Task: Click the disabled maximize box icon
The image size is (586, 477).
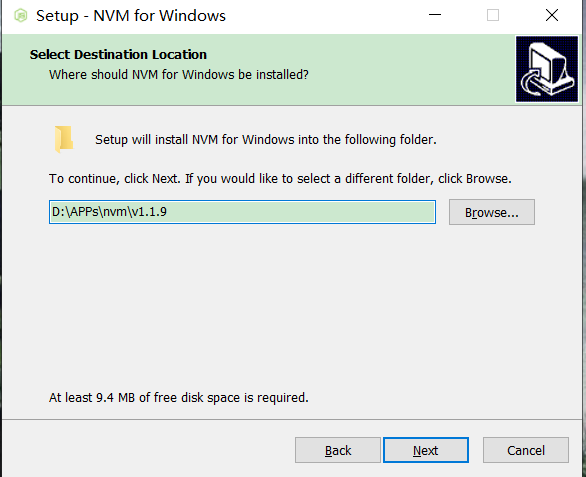Action: [x=493, y=15]
